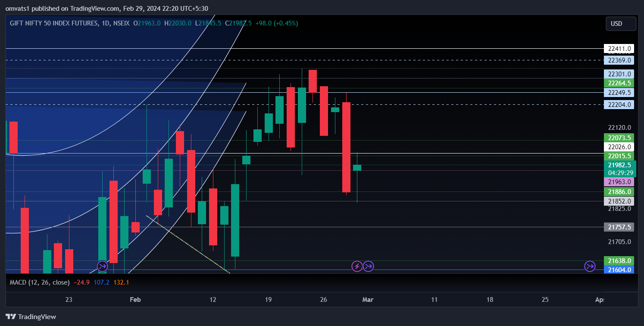Click the 19 date on time axis

point(268,300)
